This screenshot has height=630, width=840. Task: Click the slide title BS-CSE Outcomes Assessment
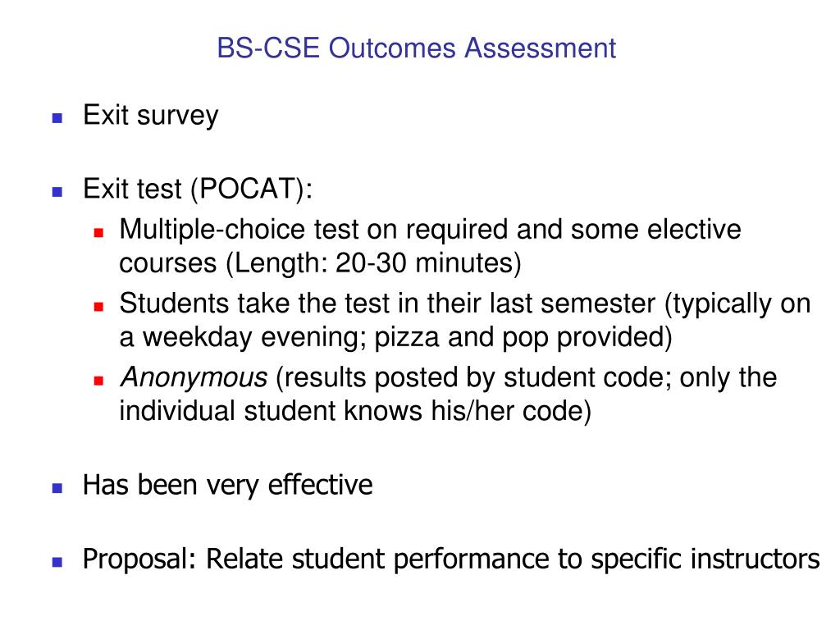point(416,48)
